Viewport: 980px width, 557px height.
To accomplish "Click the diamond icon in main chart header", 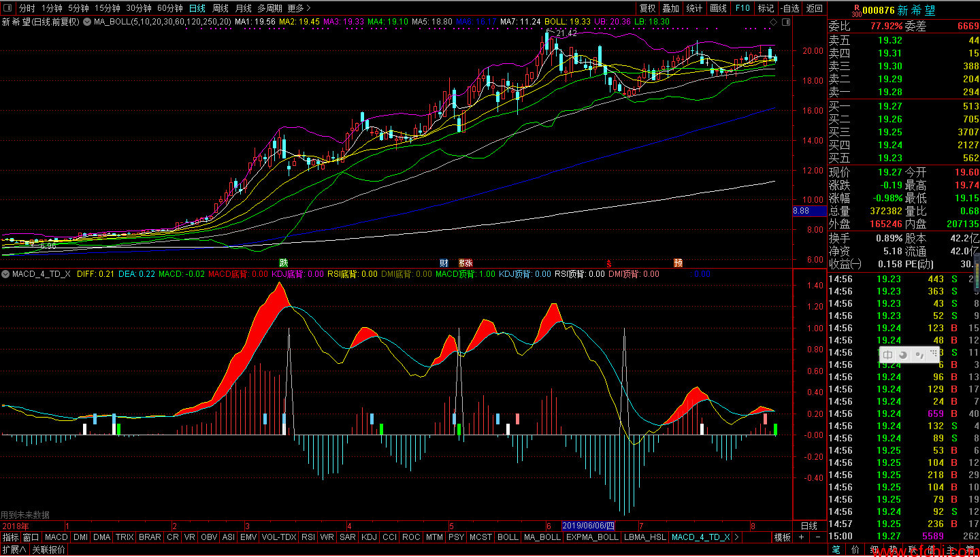I will click(x=773, y=22).
